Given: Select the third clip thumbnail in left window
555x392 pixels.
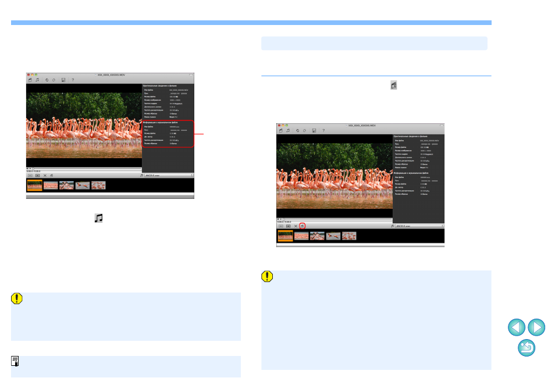Looking at the screenshot, I should pyautogui.click(x=66, y=186).
